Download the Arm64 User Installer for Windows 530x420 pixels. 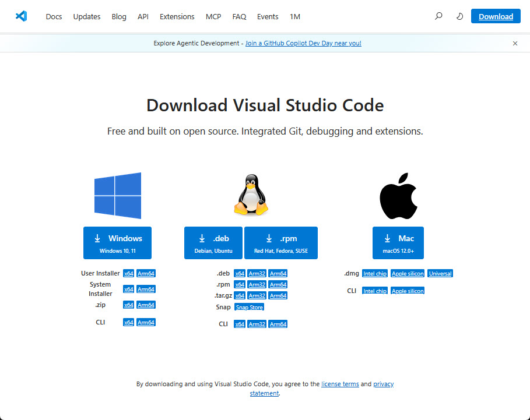pos(146,273)
